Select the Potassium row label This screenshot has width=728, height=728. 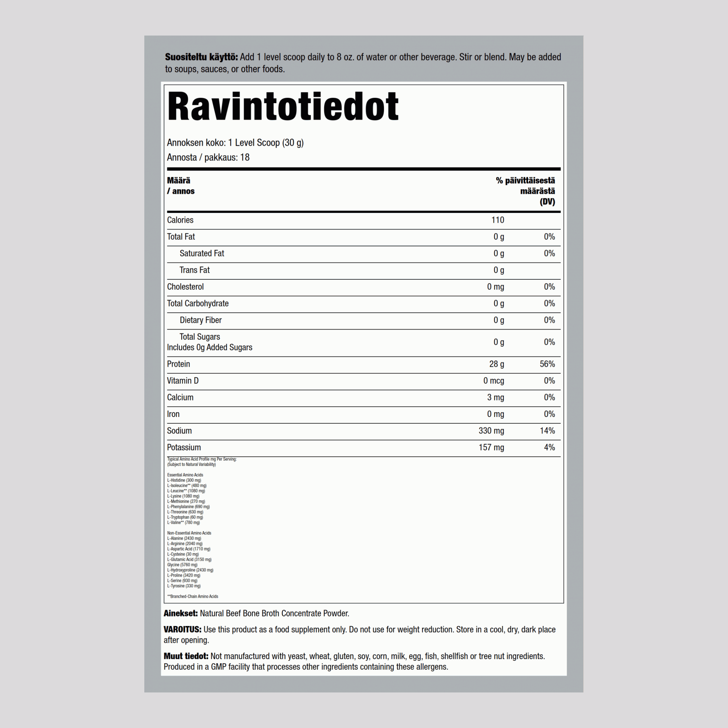pos(184,447)
